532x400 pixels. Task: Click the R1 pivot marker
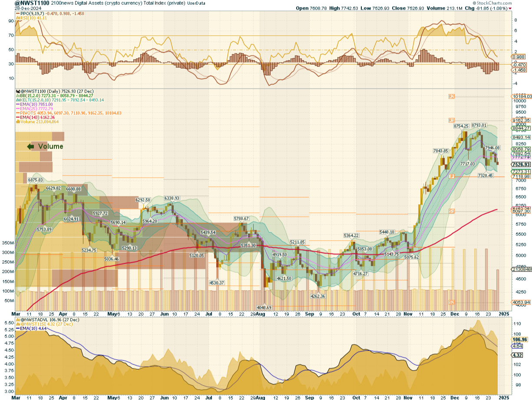[452, 120]
